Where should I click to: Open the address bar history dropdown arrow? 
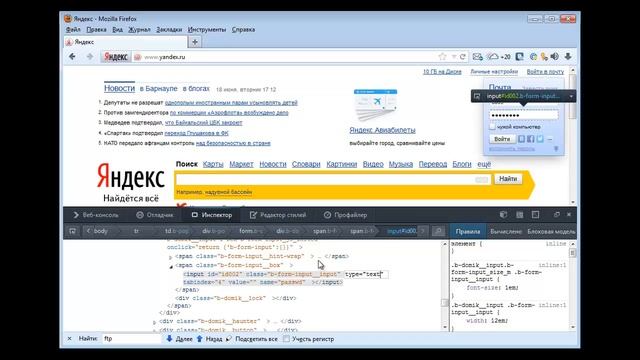click(x=453, y=57)
